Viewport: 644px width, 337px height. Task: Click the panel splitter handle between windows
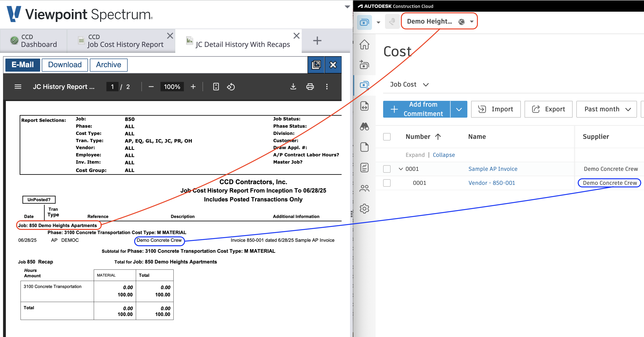coord(351,214)
